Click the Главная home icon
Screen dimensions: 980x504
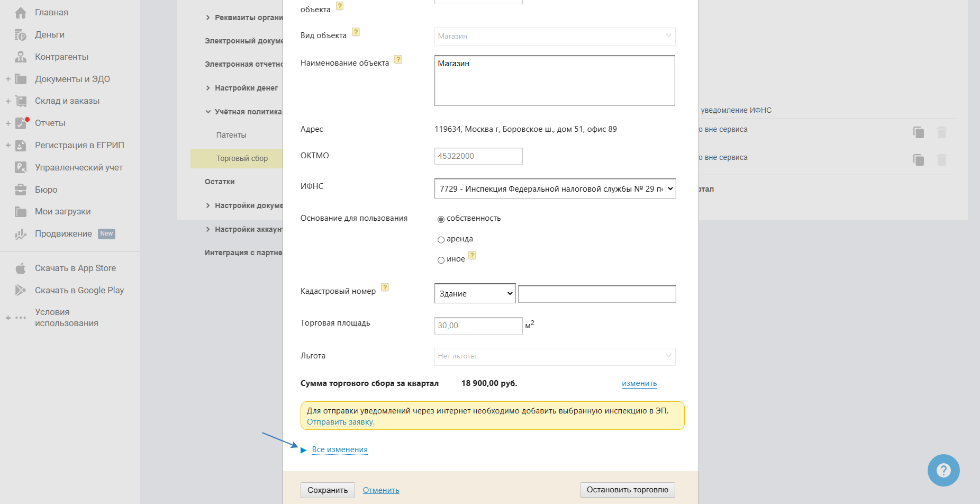[21, 13]
